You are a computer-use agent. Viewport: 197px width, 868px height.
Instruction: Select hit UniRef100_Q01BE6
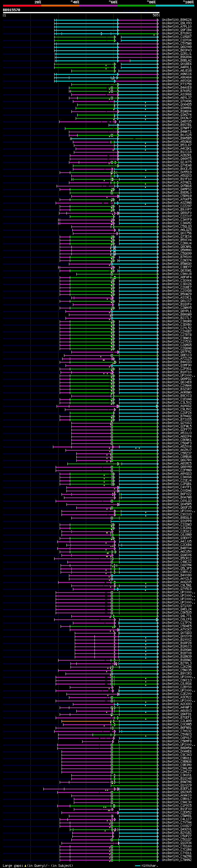(176, 64)
